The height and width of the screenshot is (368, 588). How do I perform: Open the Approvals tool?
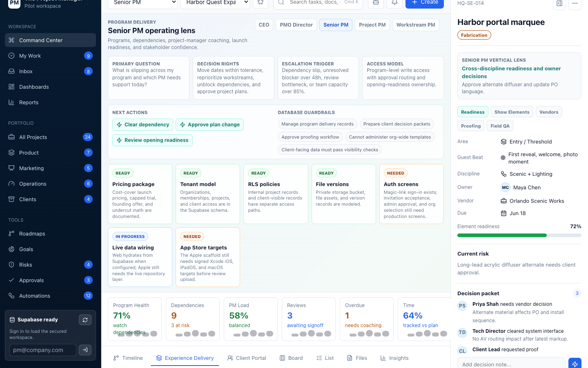point(50,280)
